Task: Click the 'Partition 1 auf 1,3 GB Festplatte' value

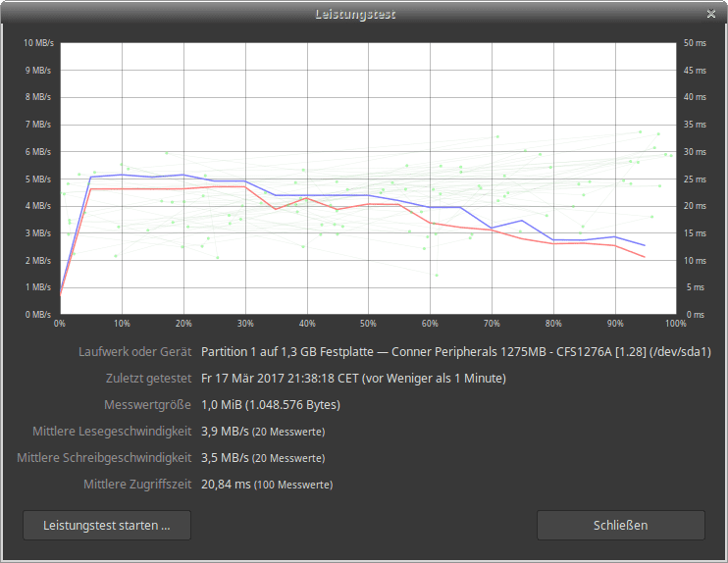Action: tap(286, 352)
